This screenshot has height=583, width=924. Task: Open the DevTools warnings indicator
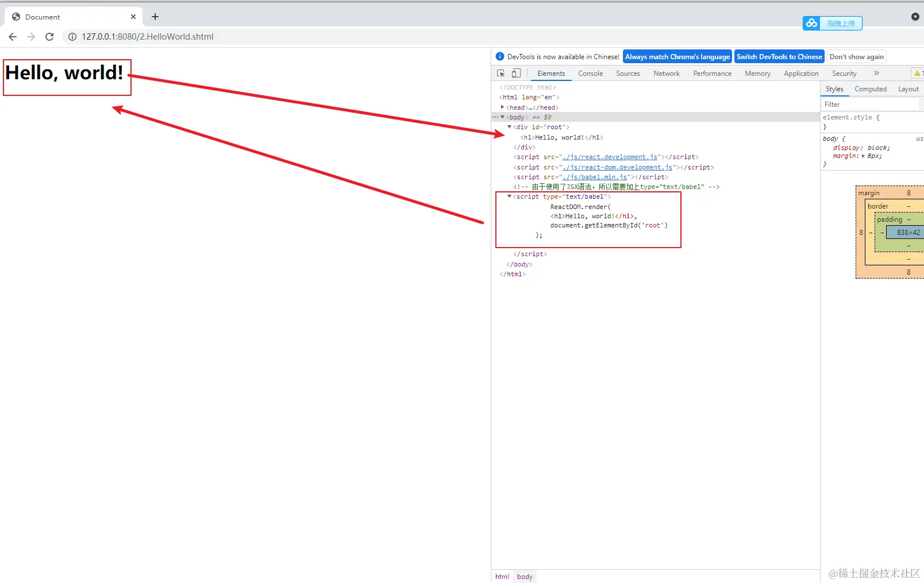coord(918,74)
